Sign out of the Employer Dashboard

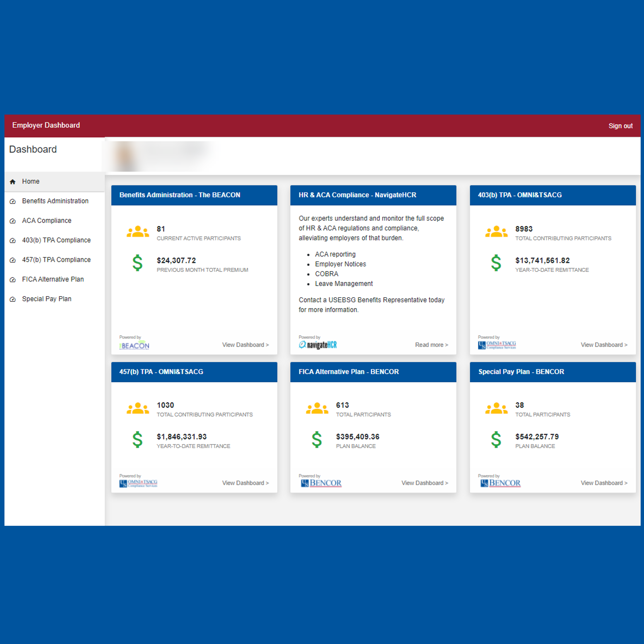620,126
